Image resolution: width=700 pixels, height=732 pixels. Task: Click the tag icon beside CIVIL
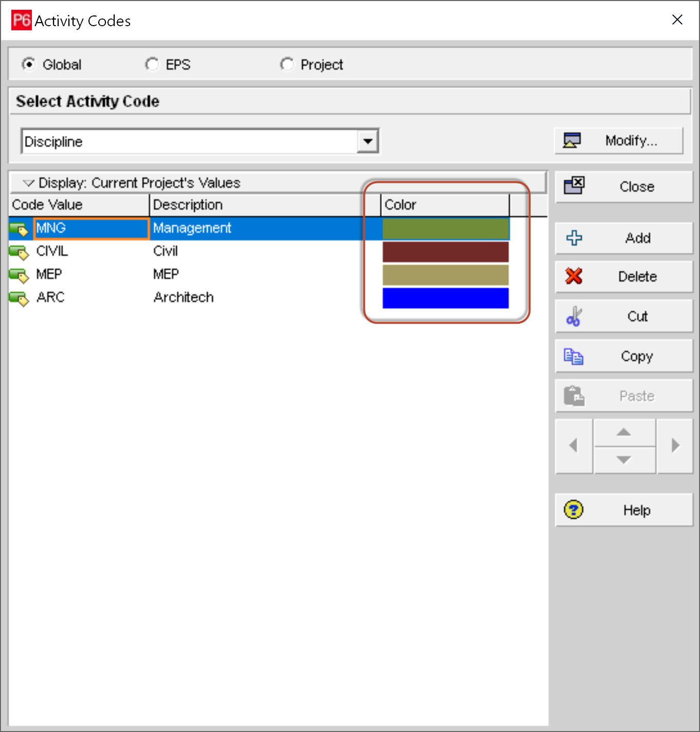coord(20,252)
